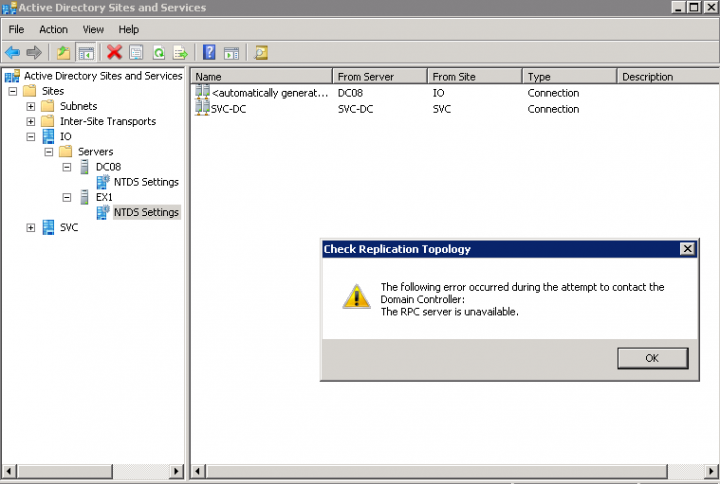Sort by the From Server column header
The image size is (720, 484).
380,76
